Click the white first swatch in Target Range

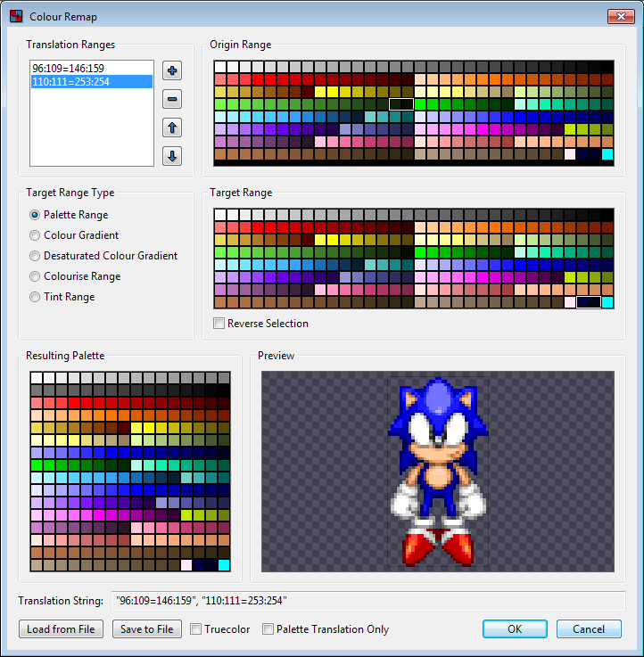coord(220,215)
